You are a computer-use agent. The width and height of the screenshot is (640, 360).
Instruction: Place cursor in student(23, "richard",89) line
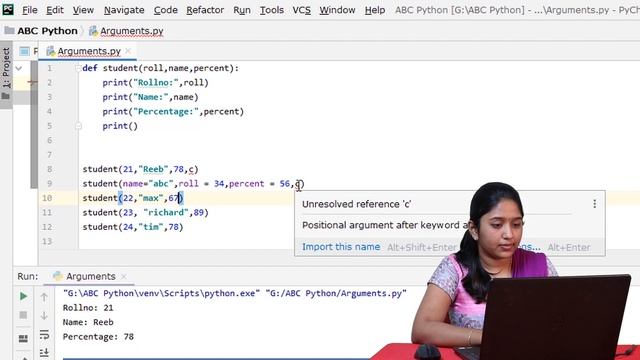click(x=145, y=212)
